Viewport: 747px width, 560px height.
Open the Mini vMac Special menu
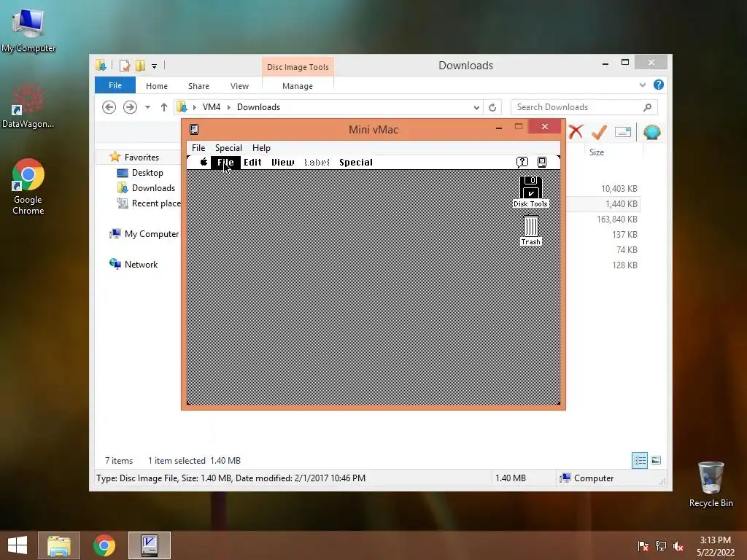click(228, 147)
